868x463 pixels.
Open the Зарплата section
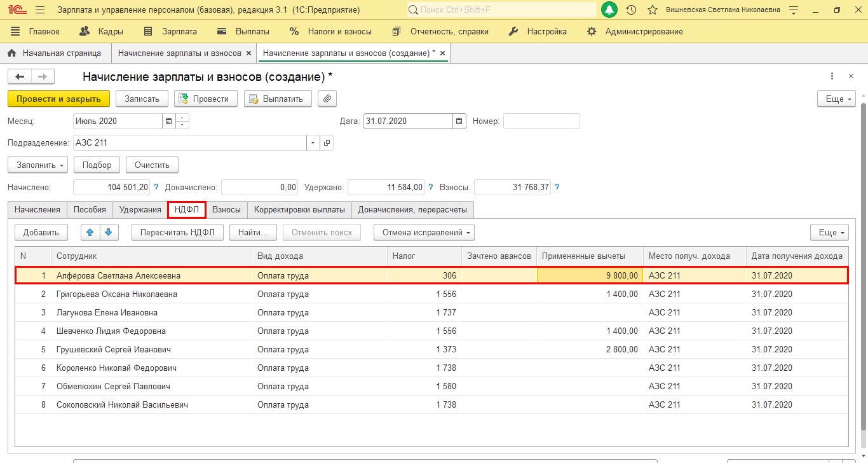pos(170,31)
